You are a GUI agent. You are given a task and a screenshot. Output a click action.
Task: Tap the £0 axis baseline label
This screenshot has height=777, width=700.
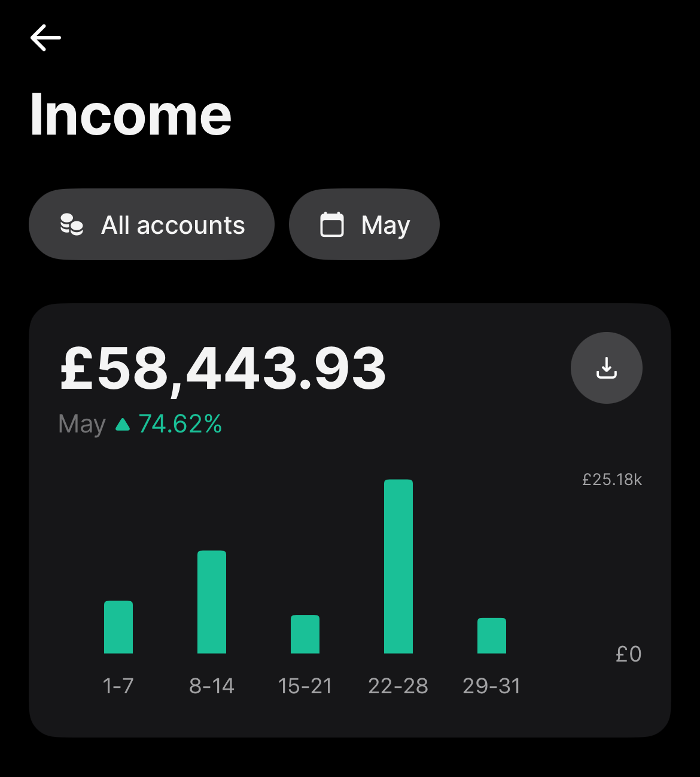tap(629, 654)
